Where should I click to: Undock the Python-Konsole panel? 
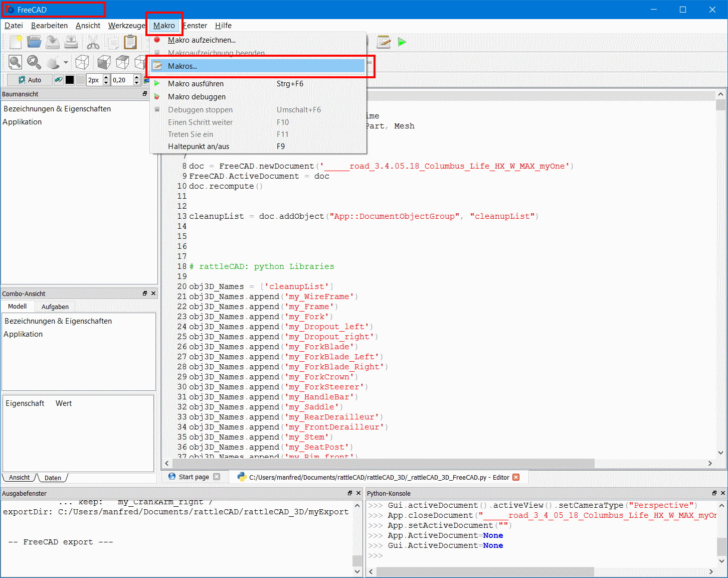pos(714,493)
